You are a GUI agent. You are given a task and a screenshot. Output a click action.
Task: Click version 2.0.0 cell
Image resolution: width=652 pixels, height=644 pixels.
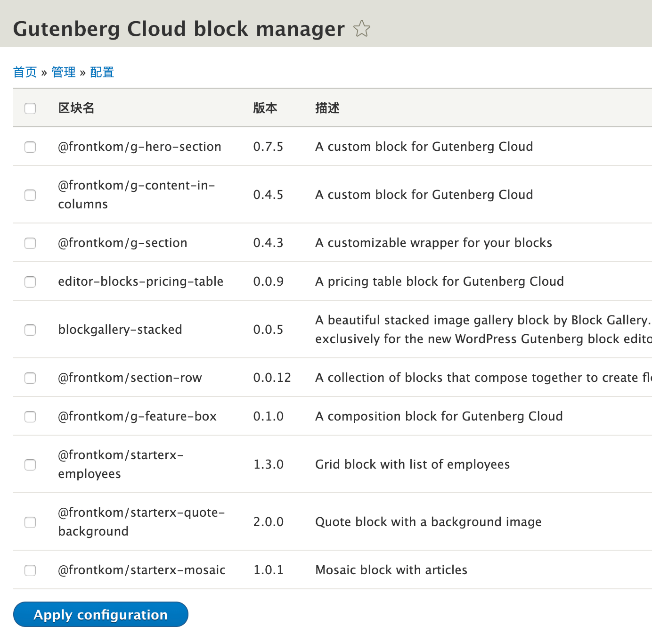pos(269,522)
